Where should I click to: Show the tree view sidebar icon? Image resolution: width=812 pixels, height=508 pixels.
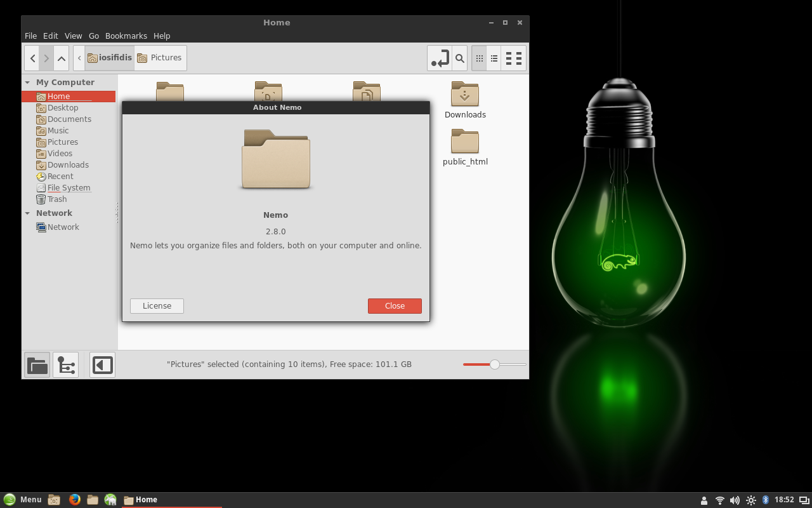66,365
